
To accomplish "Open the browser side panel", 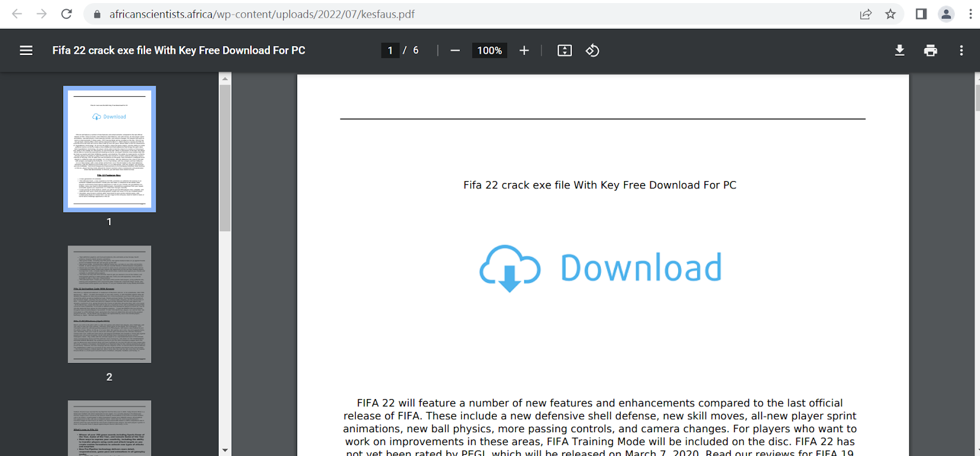I will click(921, 13).
